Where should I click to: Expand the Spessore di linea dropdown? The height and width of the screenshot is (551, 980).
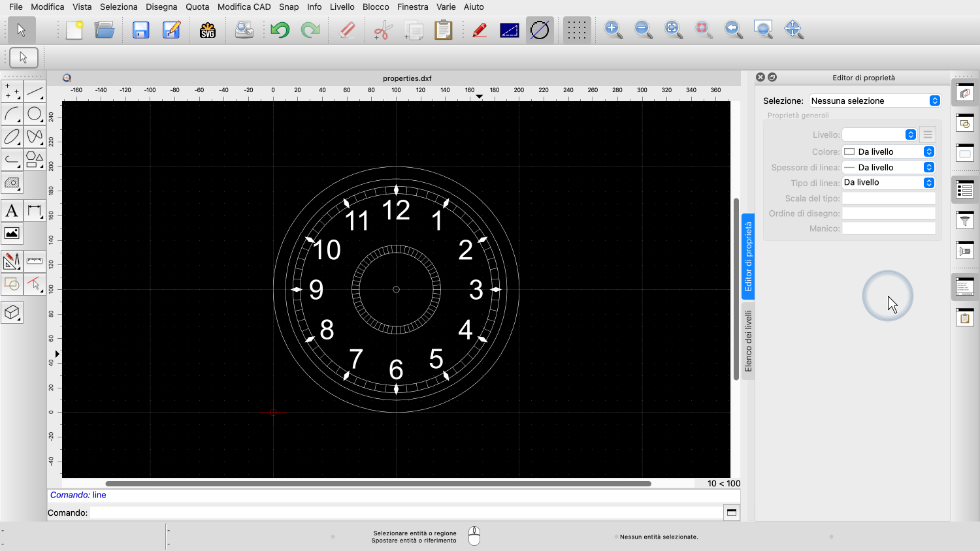889,167
